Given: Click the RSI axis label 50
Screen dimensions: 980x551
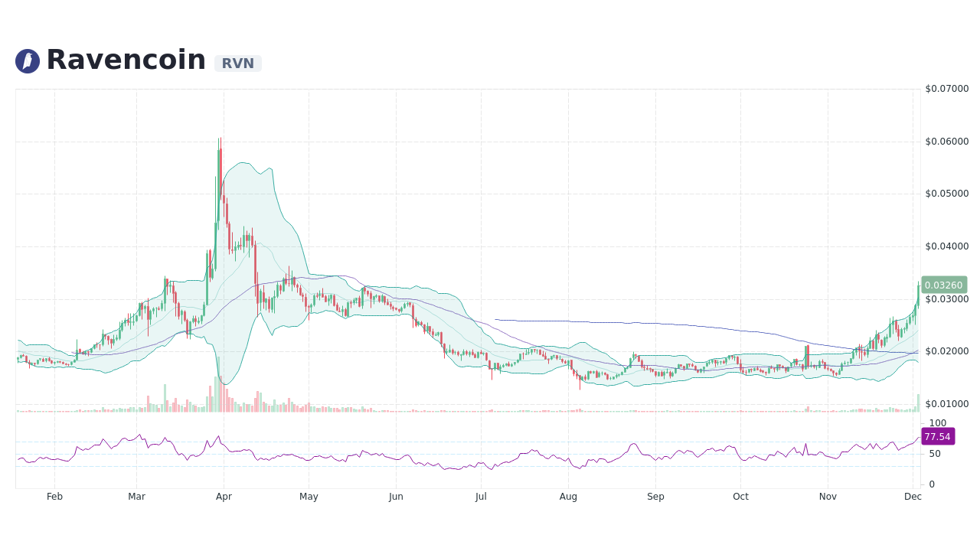Looking at the screenshot, I should (x=935, y=454).
